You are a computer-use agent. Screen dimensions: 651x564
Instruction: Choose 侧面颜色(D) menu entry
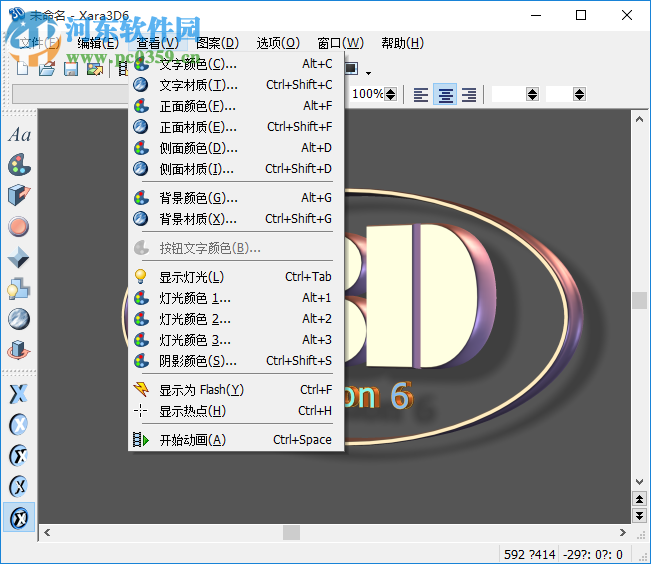click(x=236, y=148)
